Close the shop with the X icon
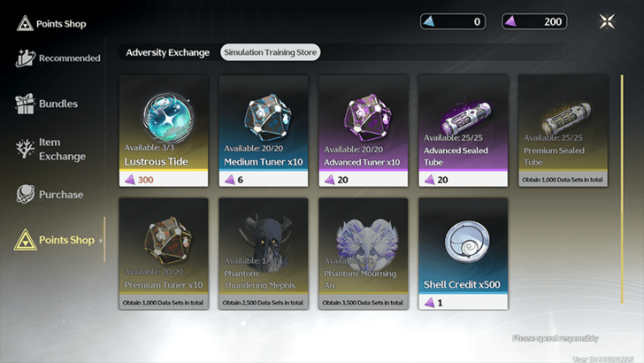Viewport: 644px width, 363px height. [x=607, y=21]
